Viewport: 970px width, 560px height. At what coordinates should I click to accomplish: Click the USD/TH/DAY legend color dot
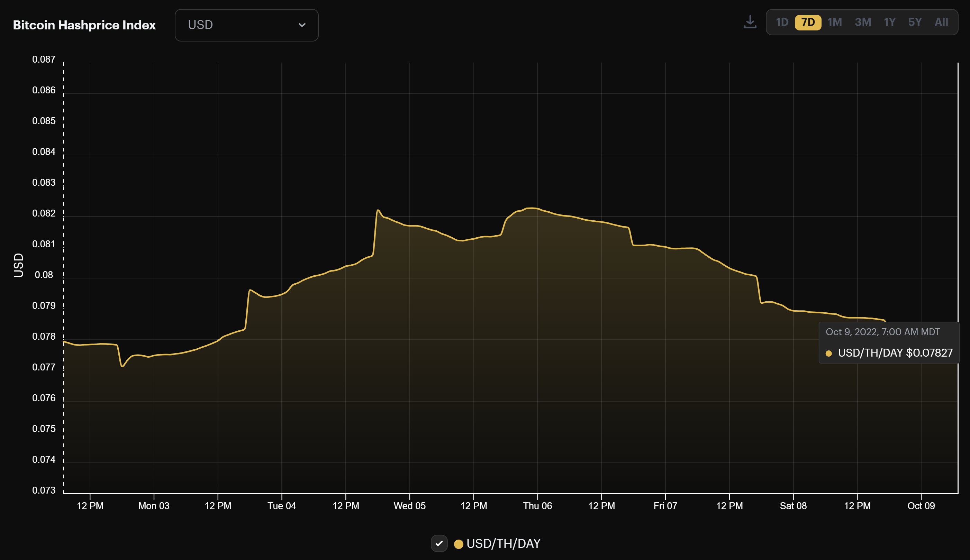point(458,544)
